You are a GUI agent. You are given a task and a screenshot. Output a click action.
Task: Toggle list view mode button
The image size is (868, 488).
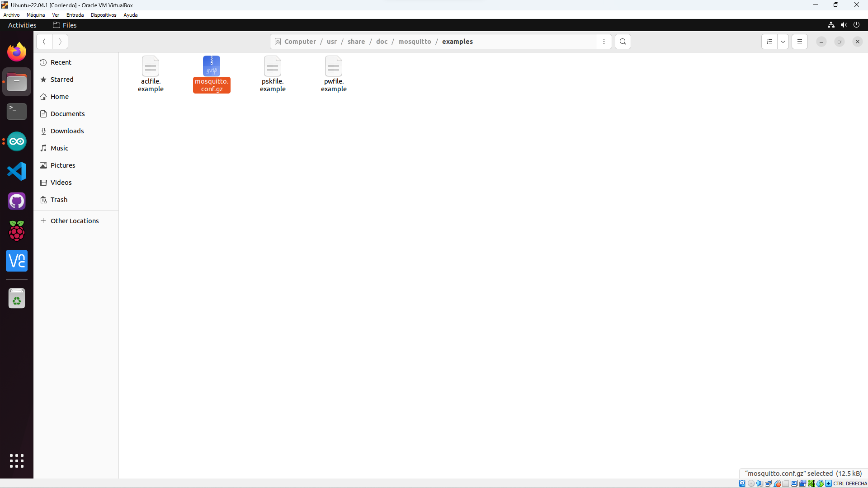tap(769, 42)
